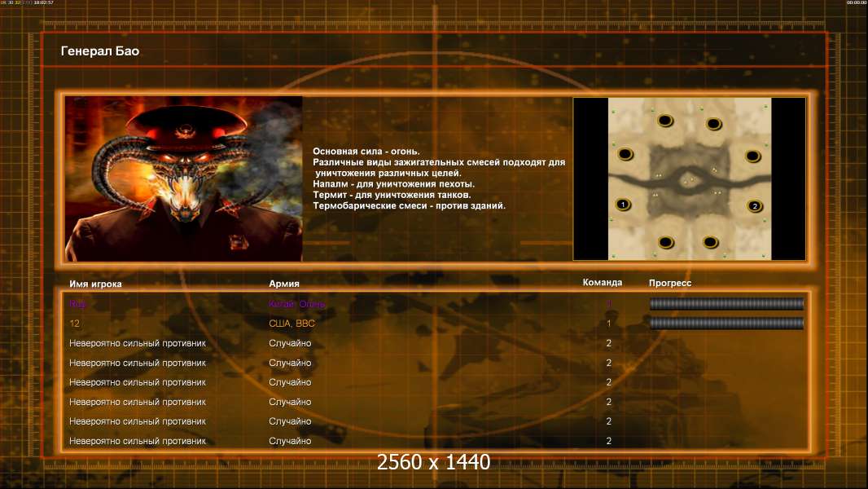
Task: Select start position marker numbered 2
Action: click(x=755, y=206)
